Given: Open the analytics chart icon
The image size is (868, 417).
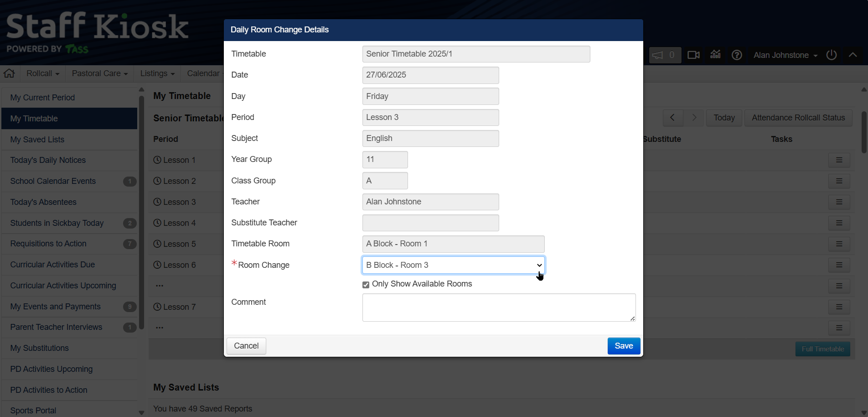Looking at the screenshot, I should [x=715, y=55].
